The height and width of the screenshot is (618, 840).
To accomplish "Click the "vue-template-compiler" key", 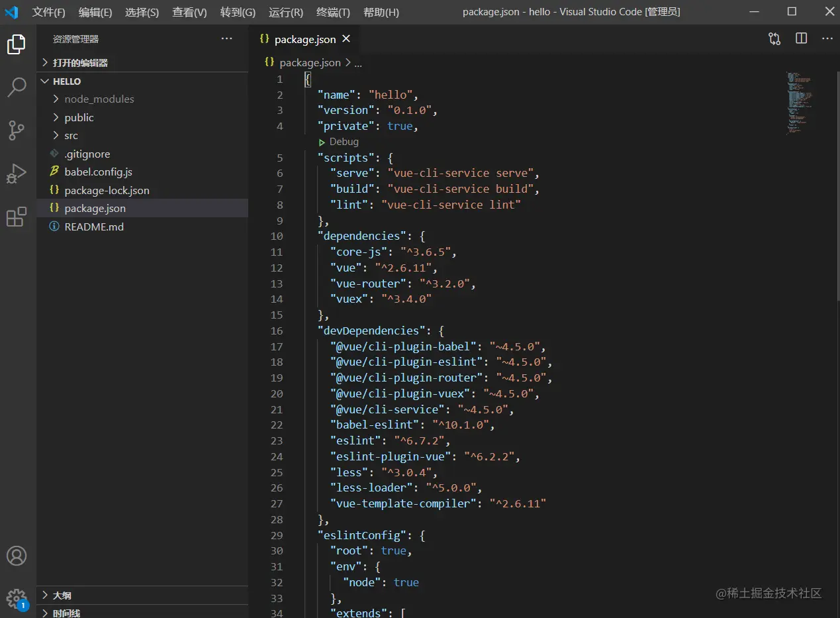I will 404,504.
